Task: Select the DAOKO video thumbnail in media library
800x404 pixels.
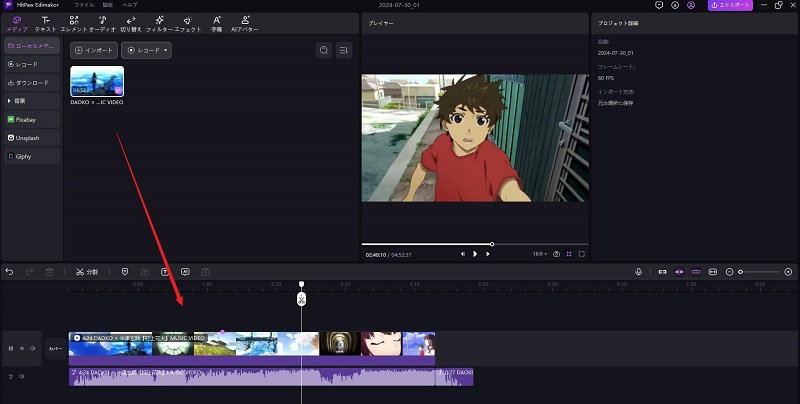Action: (97, 81)
